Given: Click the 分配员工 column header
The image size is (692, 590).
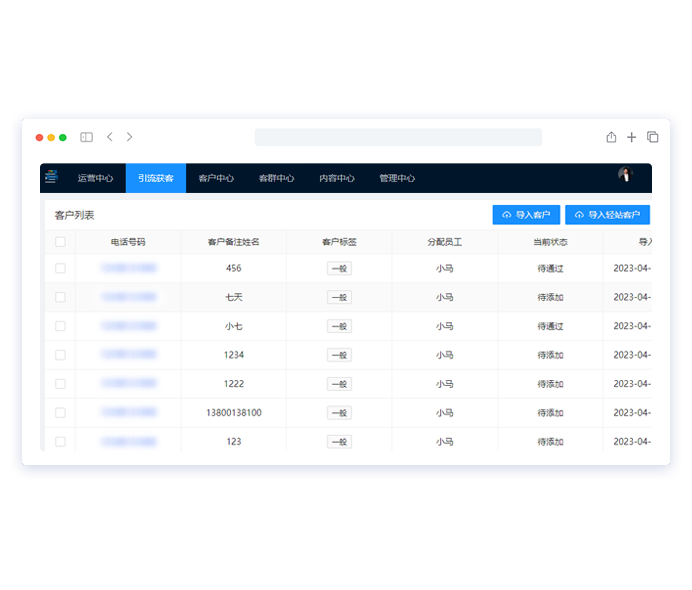Looking at the screenshot, I should 445,242.
